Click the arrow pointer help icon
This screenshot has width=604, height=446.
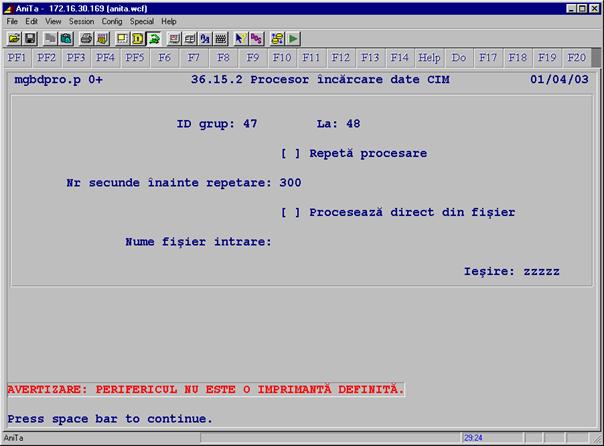240,38
